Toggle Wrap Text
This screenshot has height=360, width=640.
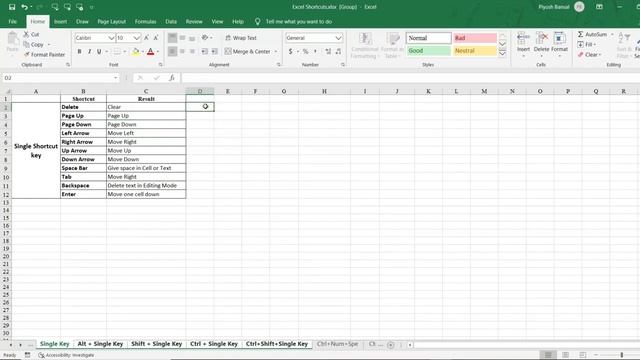click(x=241, y=38)
